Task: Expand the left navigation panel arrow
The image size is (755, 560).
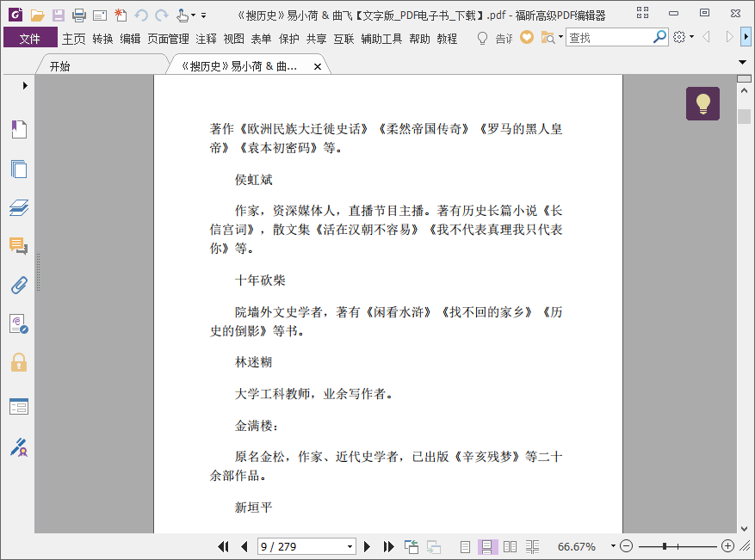Action: (x=25, y=86)
